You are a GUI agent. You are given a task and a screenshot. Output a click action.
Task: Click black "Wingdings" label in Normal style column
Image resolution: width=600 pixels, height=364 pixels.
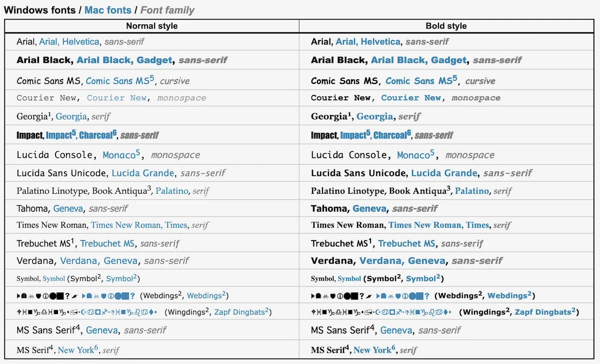click(187, 312)
